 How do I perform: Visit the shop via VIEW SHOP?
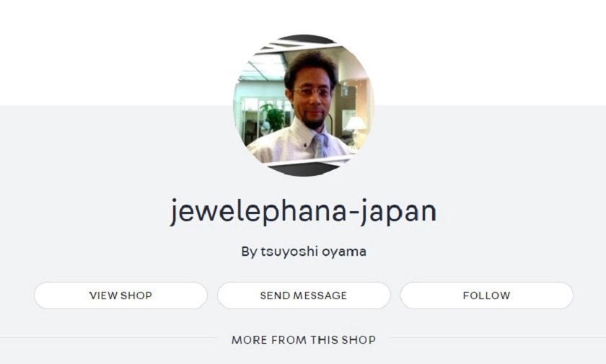point(120,296)
